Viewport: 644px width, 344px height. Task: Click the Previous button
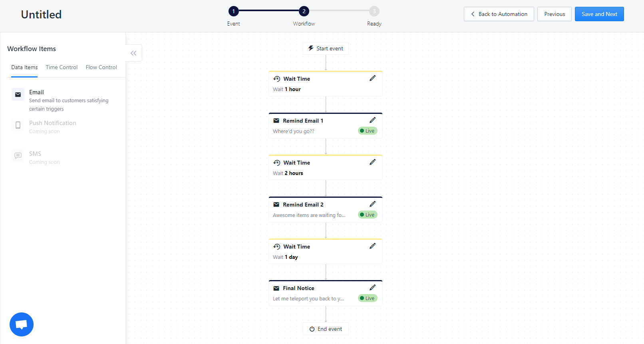coord(554,14)
